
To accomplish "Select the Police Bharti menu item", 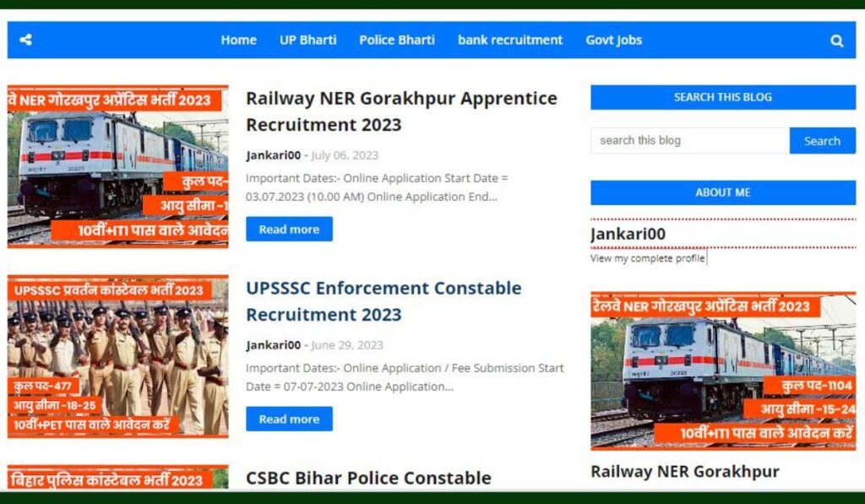I will coord(397,40).
